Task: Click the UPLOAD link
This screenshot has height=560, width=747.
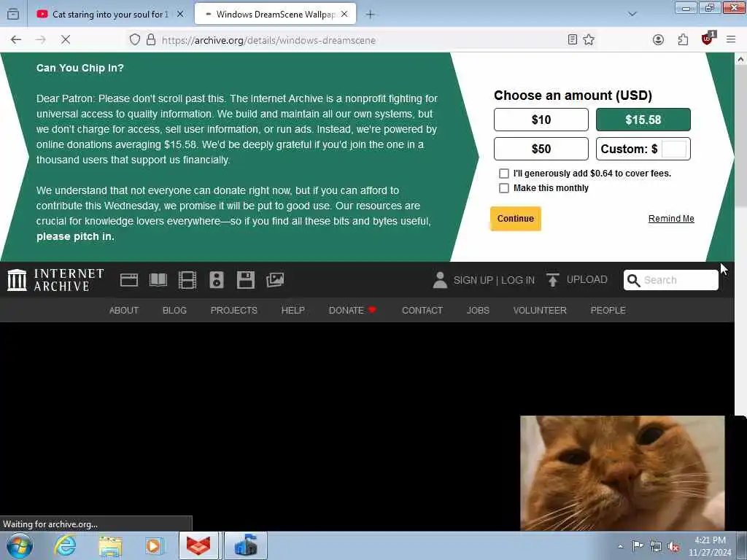Action: [587, 279]
